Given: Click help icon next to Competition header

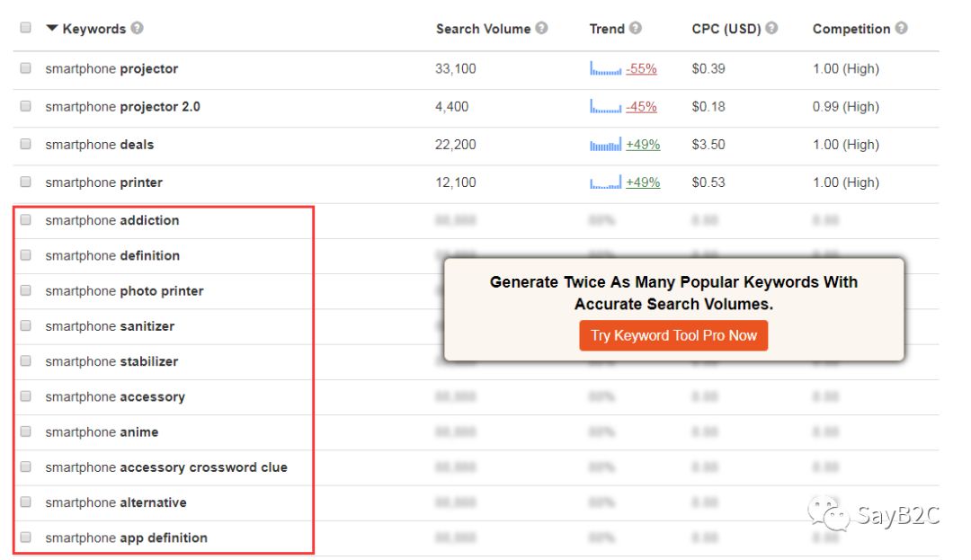Looking at the screenshot, I should click(901, 28).
